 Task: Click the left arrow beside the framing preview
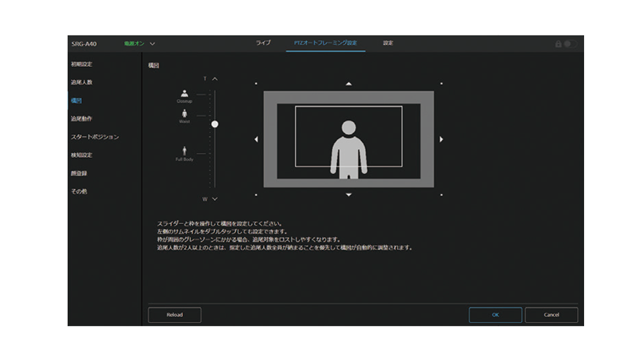(256, 139)
